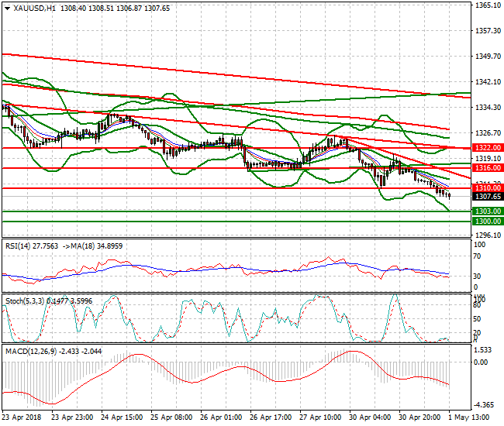Click the RSI scale level 30

pos(478,276)
